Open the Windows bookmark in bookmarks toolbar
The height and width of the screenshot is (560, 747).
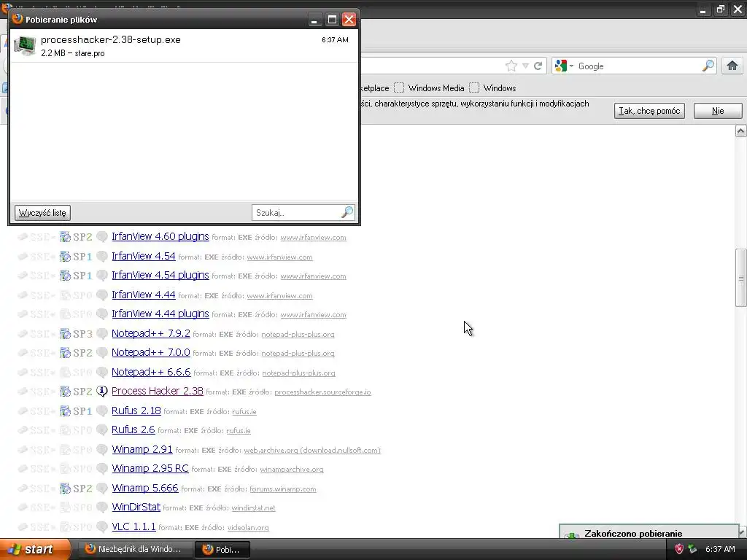tap(492, 87)
